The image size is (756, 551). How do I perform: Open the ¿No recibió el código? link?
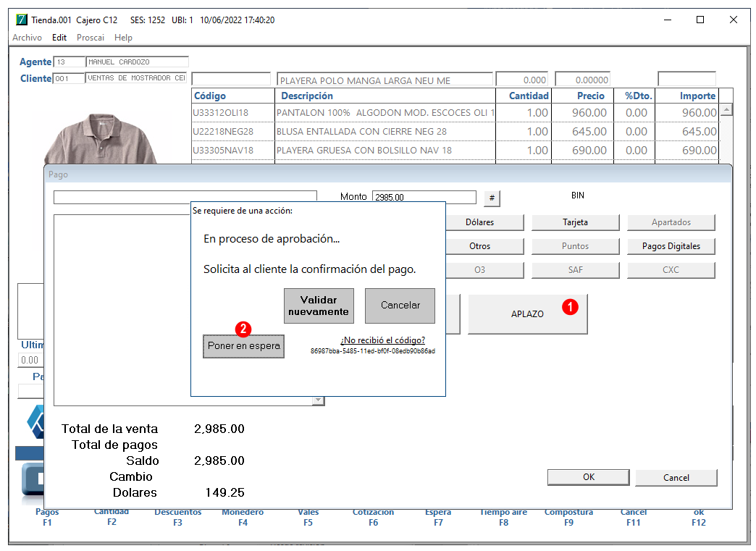pyautogui.click(x=383, y=340)
